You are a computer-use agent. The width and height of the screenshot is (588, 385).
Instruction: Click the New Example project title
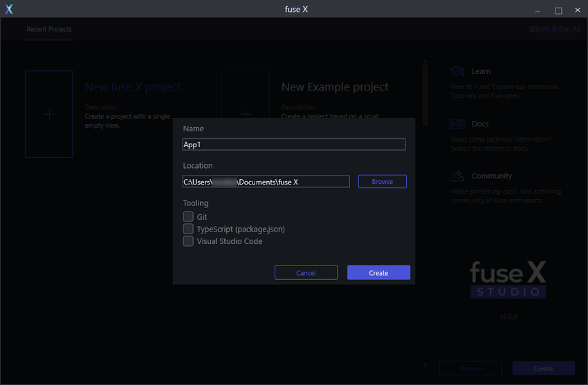pyautogui.click(x=335, y=87)
